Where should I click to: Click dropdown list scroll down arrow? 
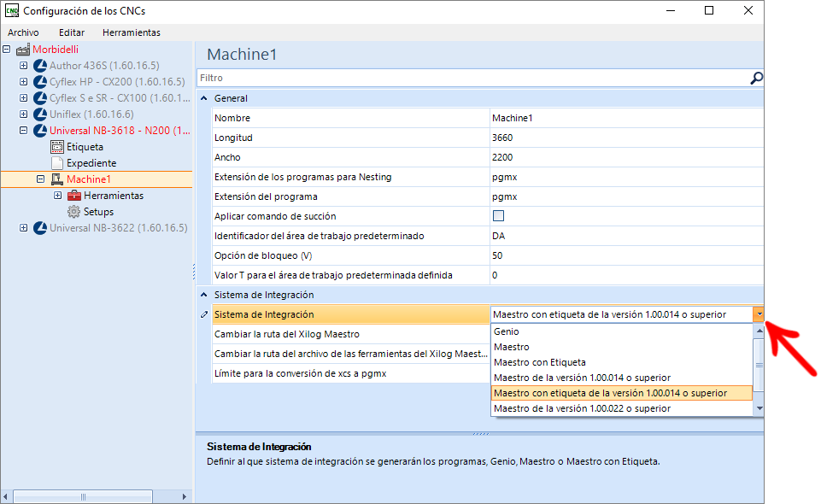(759, 408)
